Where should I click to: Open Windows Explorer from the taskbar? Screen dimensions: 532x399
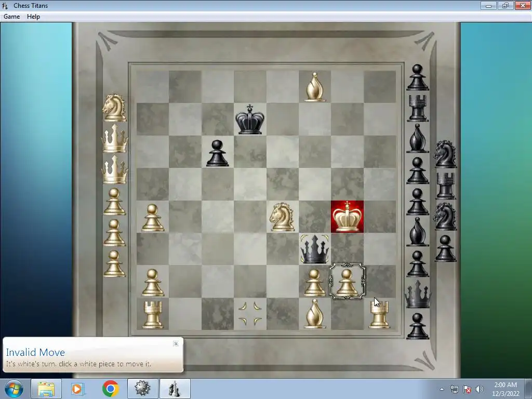[x=46, y=389]
